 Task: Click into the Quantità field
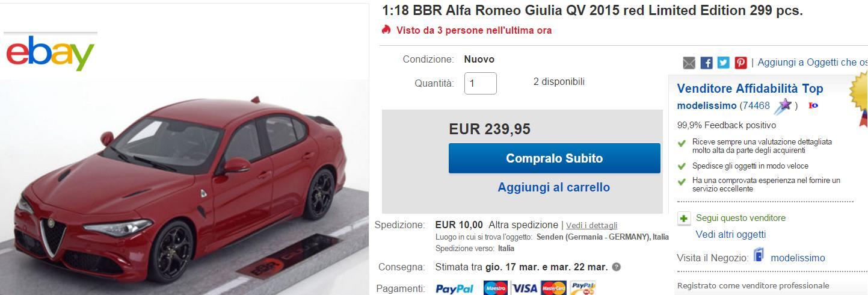(x=481, y=83)
